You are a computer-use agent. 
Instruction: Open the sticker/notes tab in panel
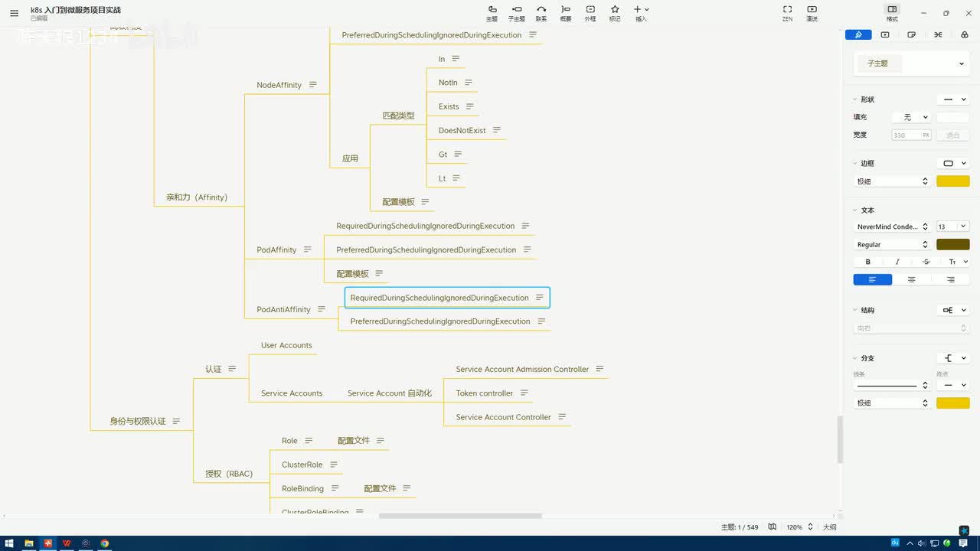point(911,34)
